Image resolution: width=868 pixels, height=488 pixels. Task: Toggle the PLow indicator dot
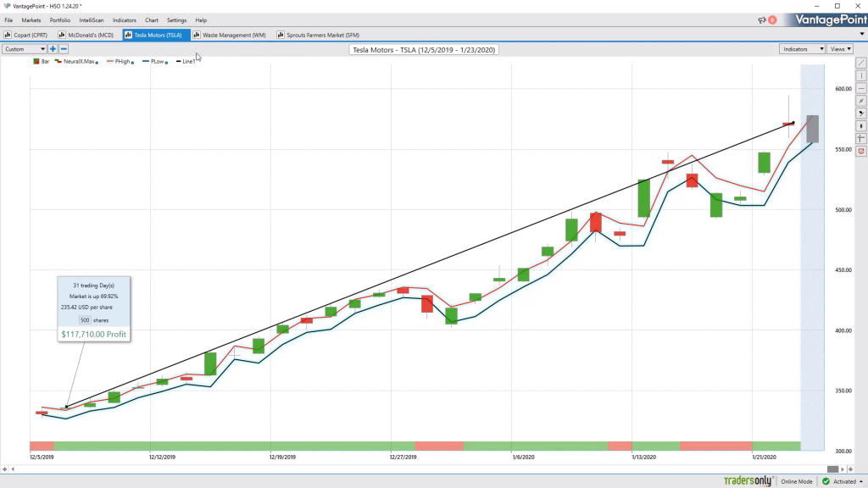click(x=166, y=63)
